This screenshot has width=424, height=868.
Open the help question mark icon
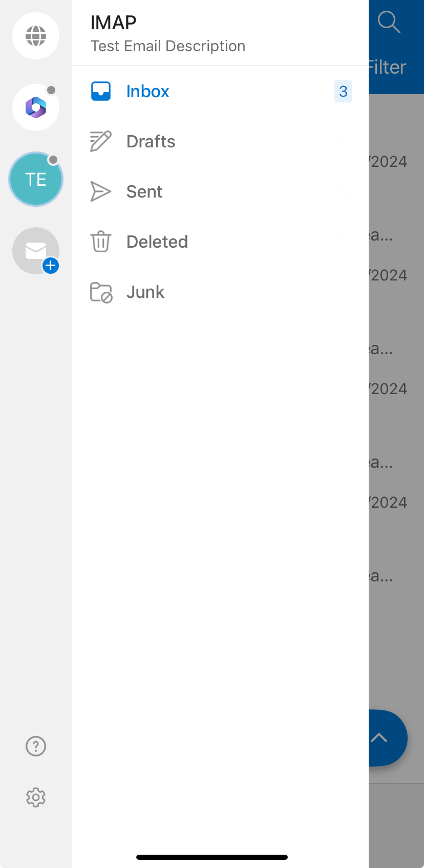36,746
